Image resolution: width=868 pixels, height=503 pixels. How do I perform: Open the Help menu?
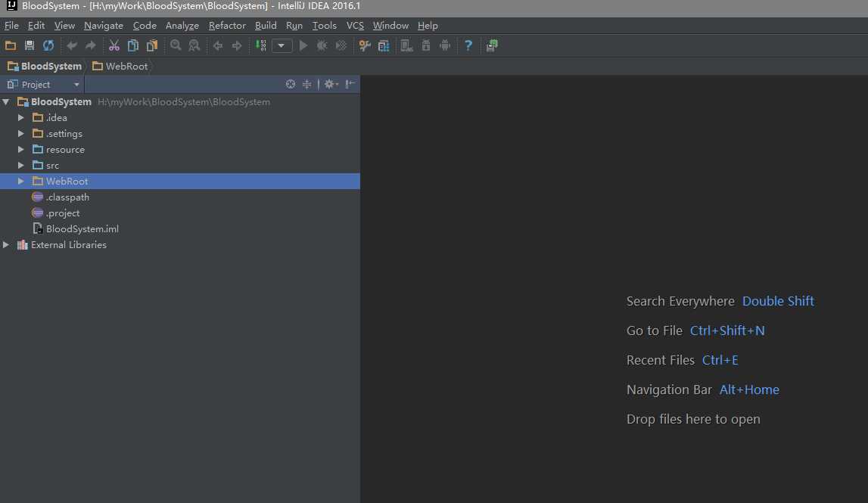428,26
